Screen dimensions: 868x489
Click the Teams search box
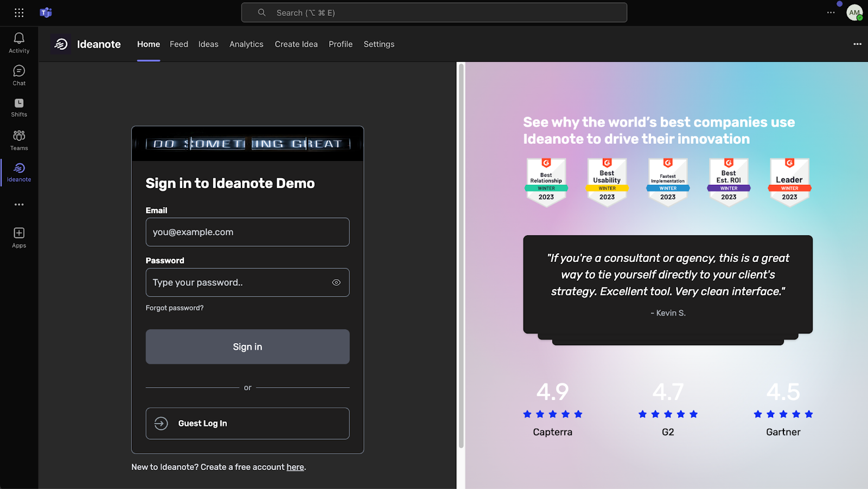coord(434,12)
